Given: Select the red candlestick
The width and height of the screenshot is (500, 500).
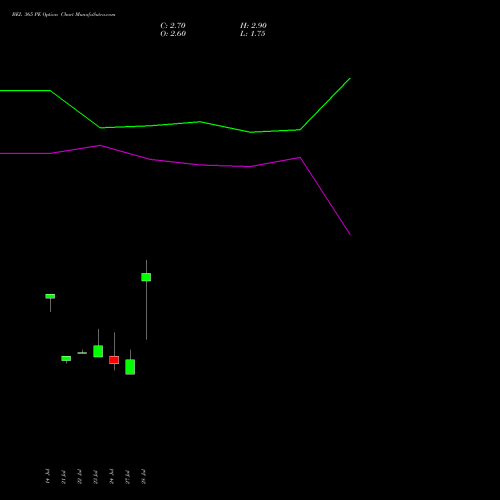Looking at the screenshot, I should click(x=114, y=360).
